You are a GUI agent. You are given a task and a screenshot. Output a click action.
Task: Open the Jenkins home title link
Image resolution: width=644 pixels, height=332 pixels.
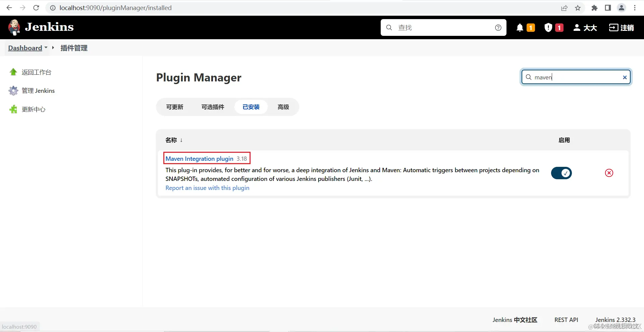[49, 27]
